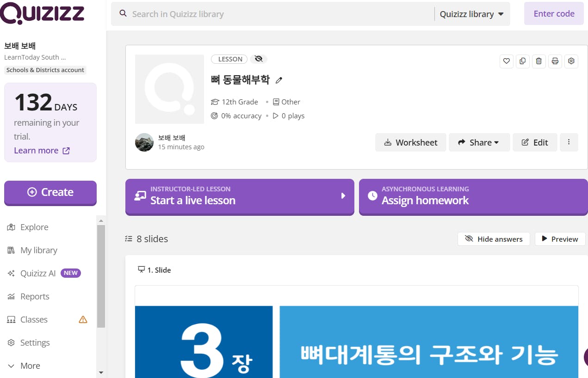Image resolution: width=588 pixels, height=378 pixels.
Task: Open Settings in the sidebar
Action: pos(29,342)
